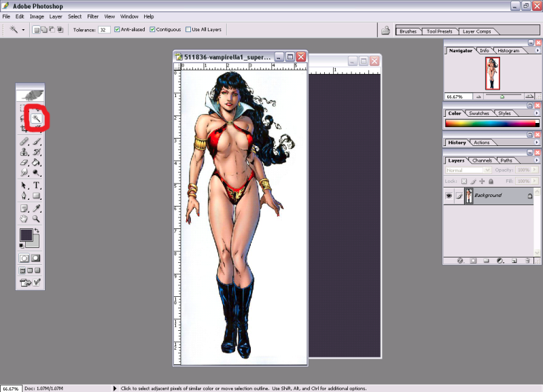Select the History Brush tool
The width and height of the screenshot is (543, 392).
pyautogui.click(x=37, y=152)
